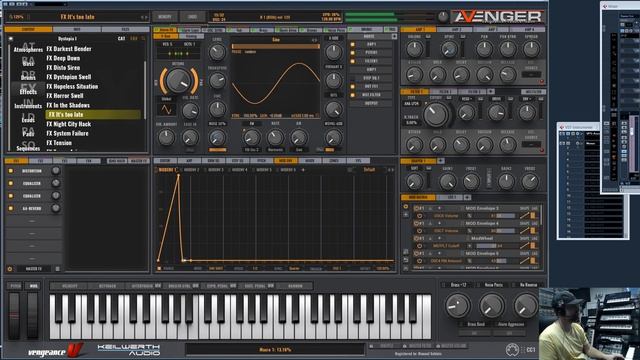Add a new mod matrix page with plus
The image size is (640, 360).
pyautogui.click(x=467, y=197)
